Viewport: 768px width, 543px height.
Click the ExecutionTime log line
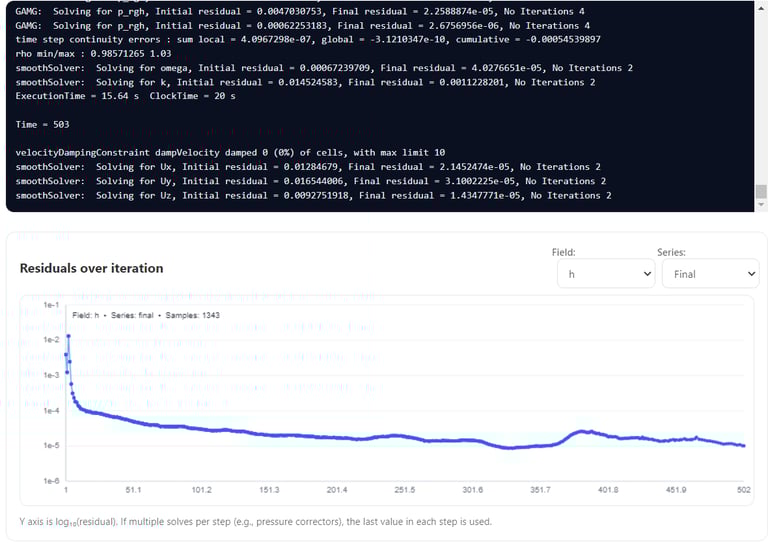(119, 96)
